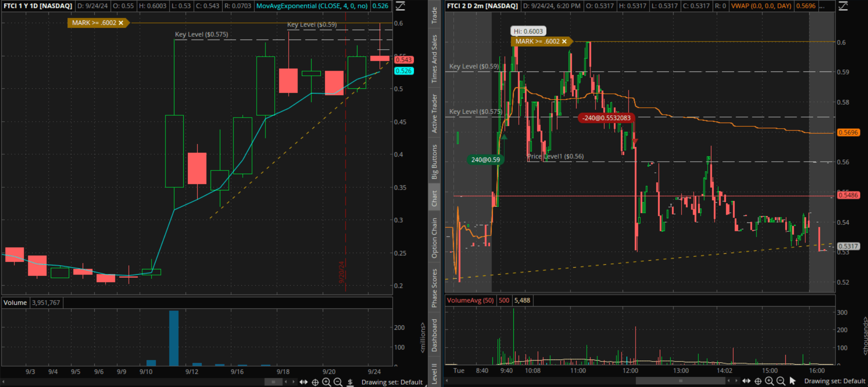Click the 5,488 volume average value
The width and height of the screenshot is (868, 387).
522,300
